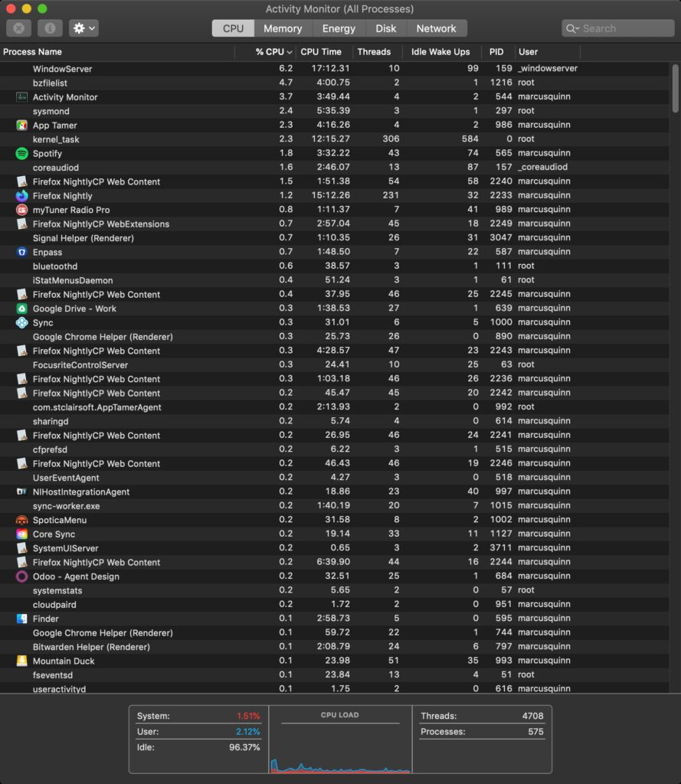The image size is (681, 784).
Task: Click the System CPU percentage value 1.51%
Action: (248, 716)
